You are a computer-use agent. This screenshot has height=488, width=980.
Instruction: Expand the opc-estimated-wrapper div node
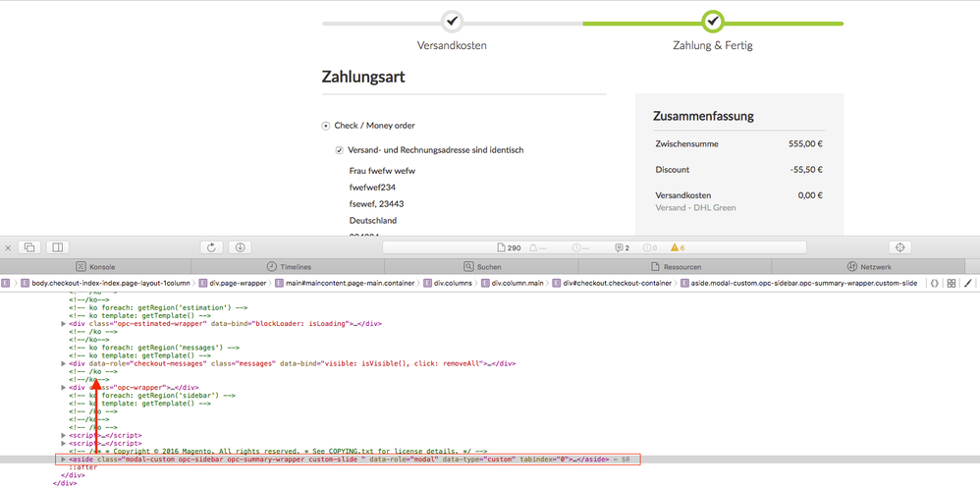(x=64, y=323)
